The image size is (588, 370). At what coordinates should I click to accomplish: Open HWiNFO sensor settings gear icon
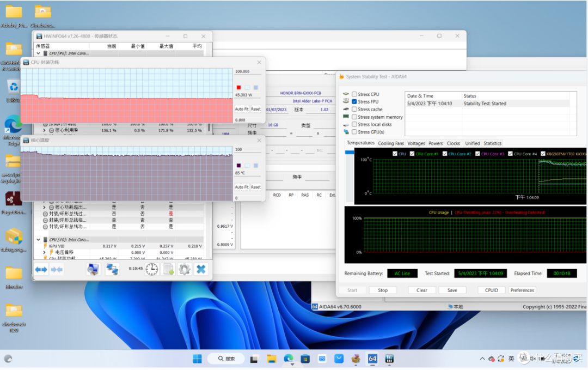point(185,269)
